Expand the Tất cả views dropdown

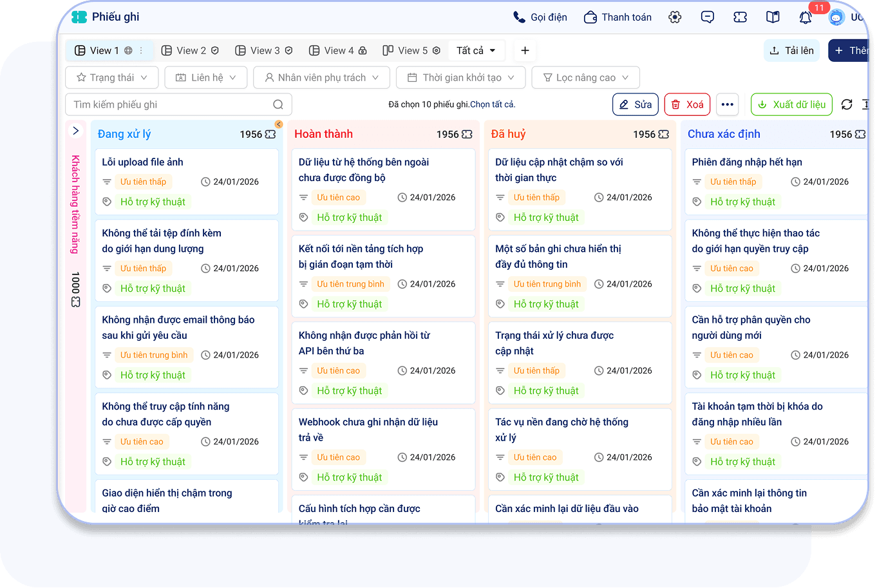[476, 50]
